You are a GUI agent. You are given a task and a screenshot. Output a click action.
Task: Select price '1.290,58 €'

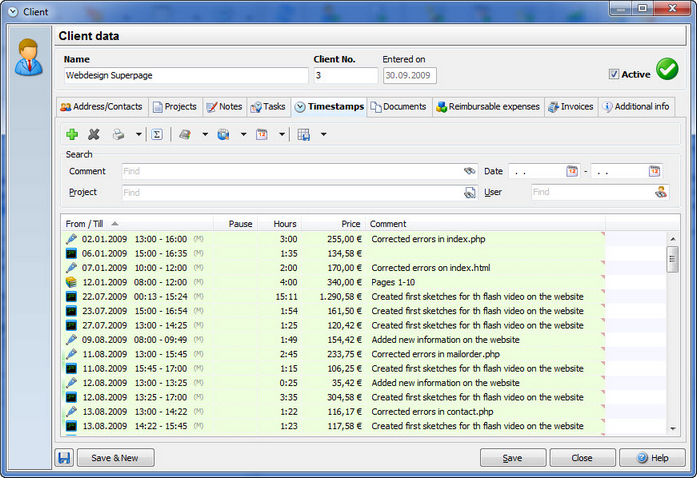(340, 297)
